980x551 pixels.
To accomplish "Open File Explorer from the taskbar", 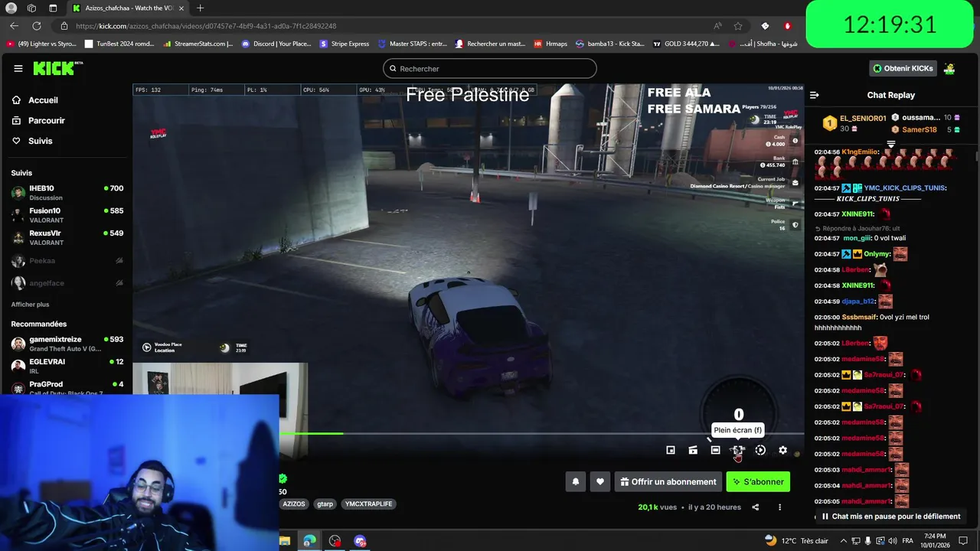I will click(x=285, y=541).
